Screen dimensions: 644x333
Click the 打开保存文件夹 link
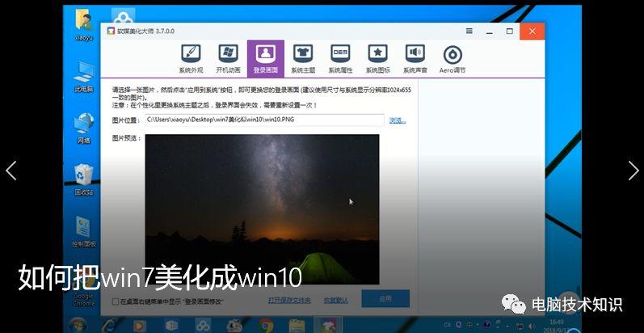point(289,301)
